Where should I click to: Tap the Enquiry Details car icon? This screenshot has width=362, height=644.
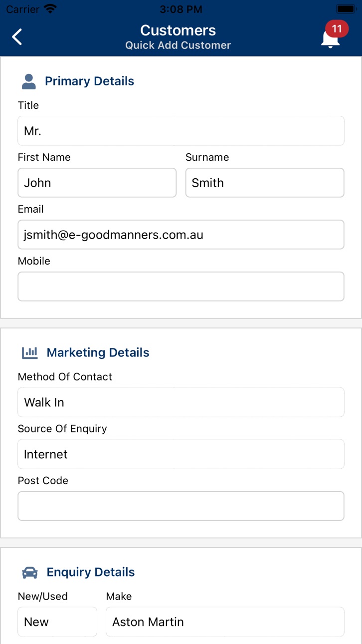point(30,572)
